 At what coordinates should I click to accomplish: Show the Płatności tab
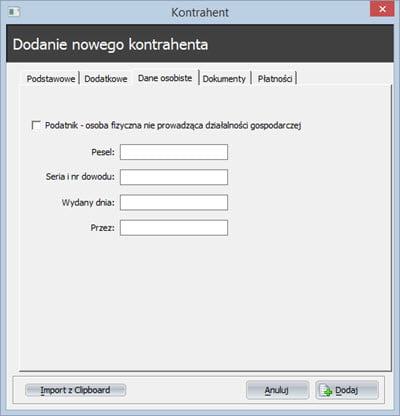[x=275, y=79]
